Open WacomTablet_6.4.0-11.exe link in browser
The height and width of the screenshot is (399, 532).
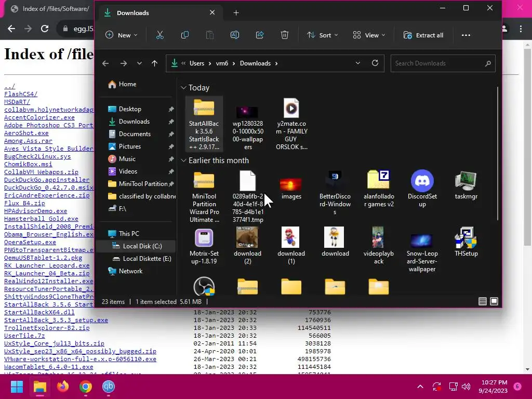point(48,367)
